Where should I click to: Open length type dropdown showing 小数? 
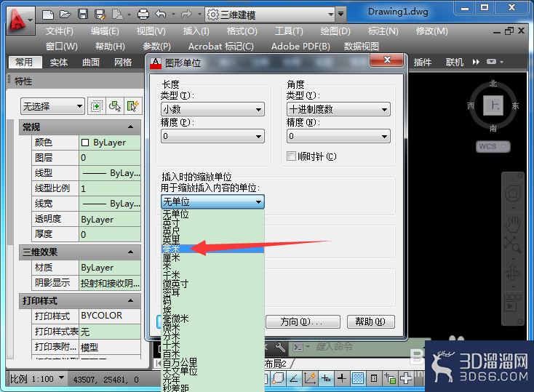click(x=212, y=109)
